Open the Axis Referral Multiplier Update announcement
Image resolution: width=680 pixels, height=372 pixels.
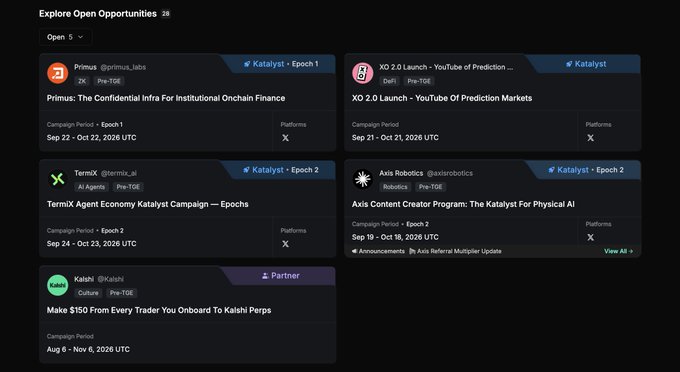coord(459,251)
